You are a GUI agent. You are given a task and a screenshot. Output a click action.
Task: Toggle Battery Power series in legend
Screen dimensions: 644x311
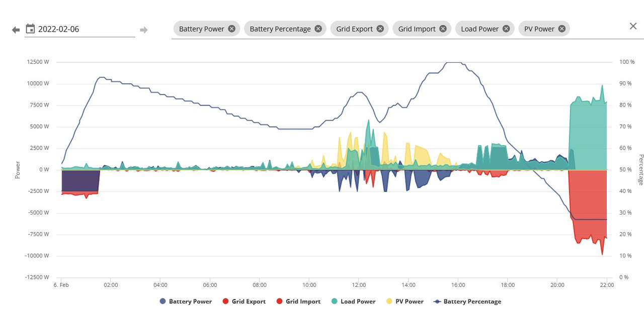[x=186, y=301]
